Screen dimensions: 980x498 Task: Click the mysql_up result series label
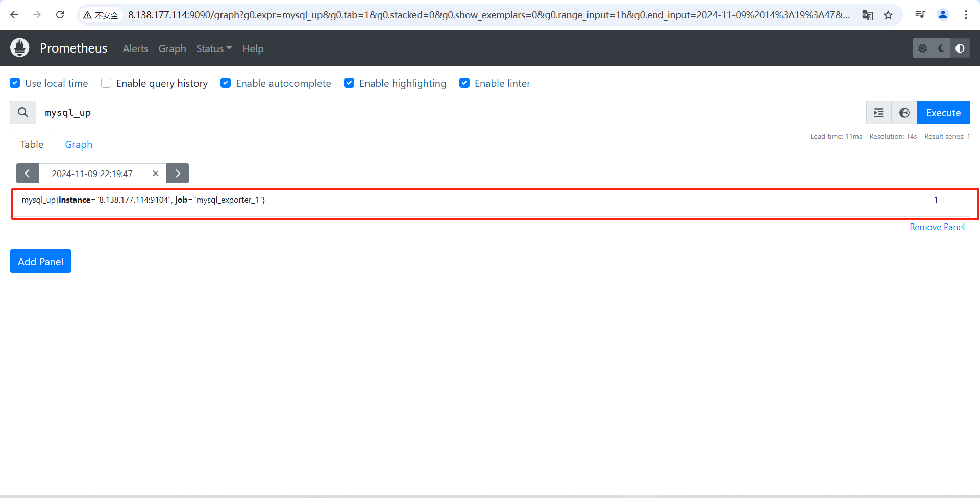(x=143, y=200)
